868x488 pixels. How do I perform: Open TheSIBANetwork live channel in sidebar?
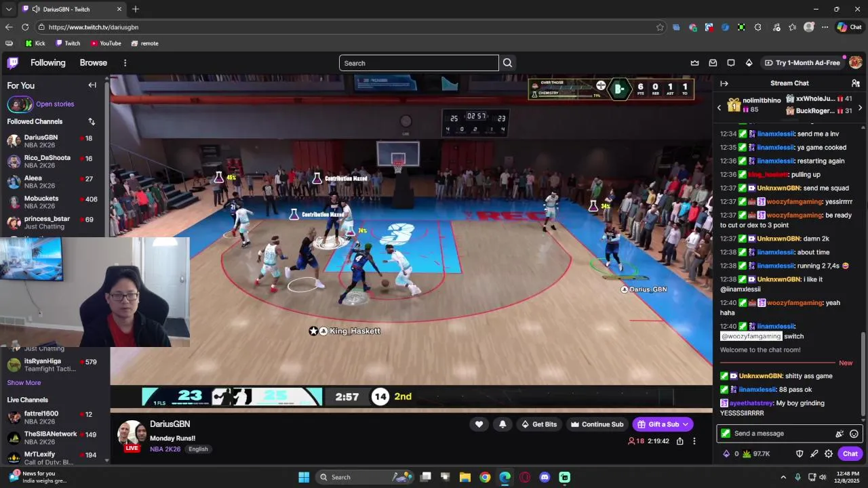(53, 438)
